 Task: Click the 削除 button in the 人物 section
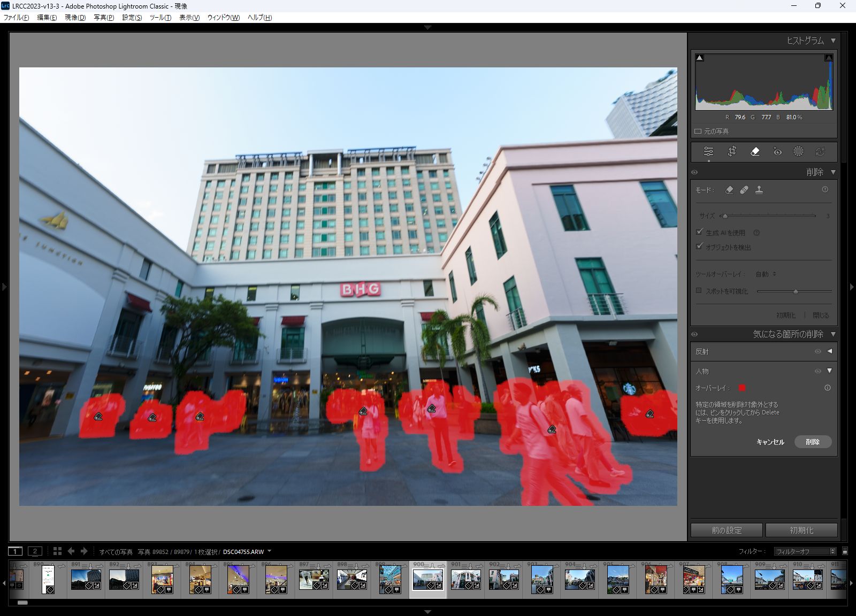click(x=813, y=442)
